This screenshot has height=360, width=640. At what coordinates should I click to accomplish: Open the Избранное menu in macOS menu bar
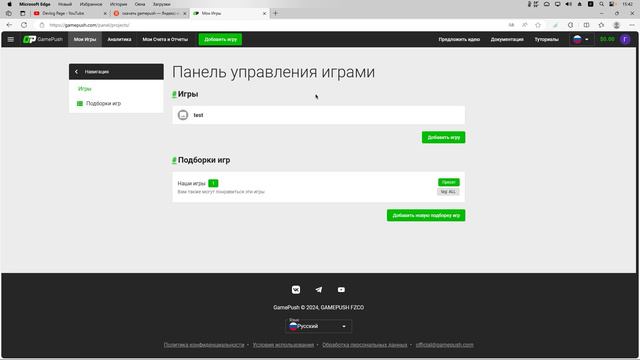click(x=91, y=4)
